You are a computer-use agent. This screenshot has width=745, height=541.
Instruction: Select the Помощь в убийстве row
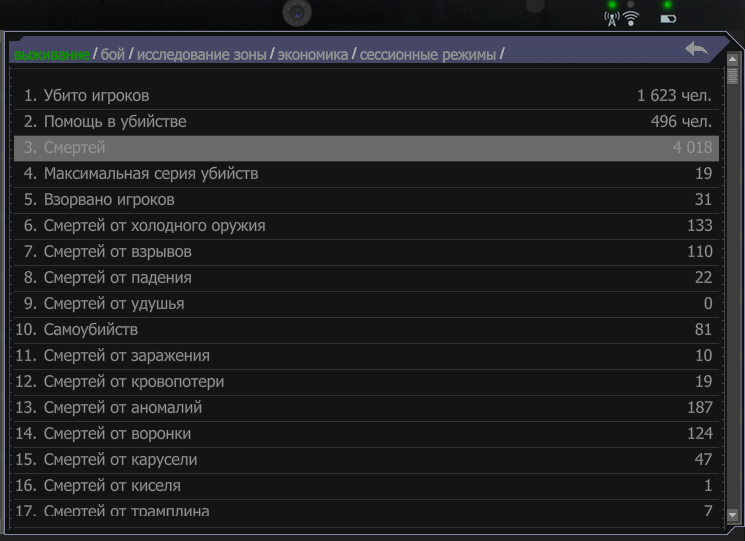pos(366,122)
